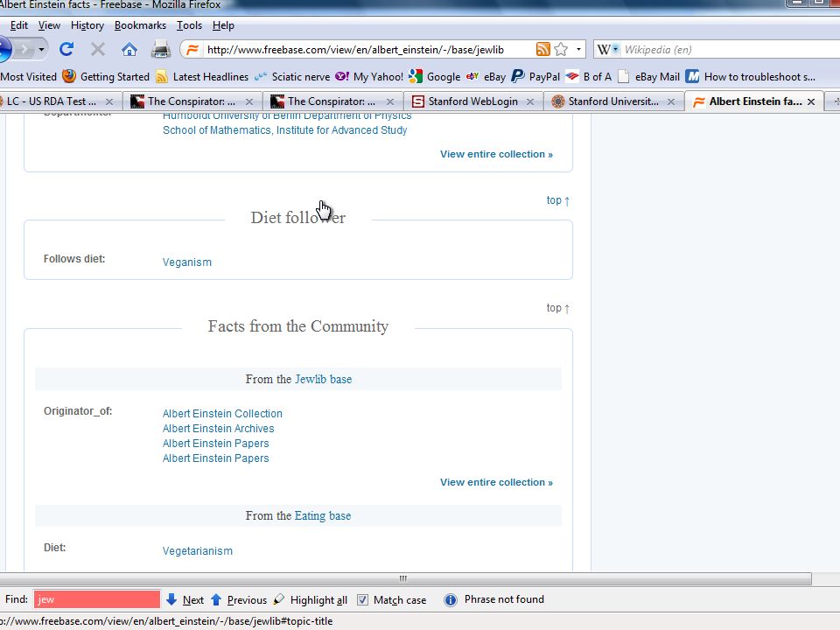Image resolution: width=840 pixels, height=630 pixels.
Task: Open the My Yahoo! bookmark
Action: (x=369, y=77)
